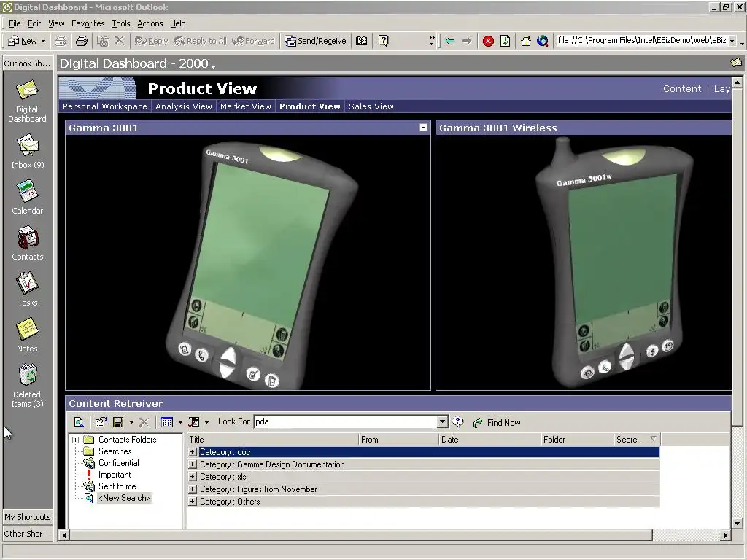Click the Help question mark toolbar icon

pyautogui.click(x=384, y=41)
